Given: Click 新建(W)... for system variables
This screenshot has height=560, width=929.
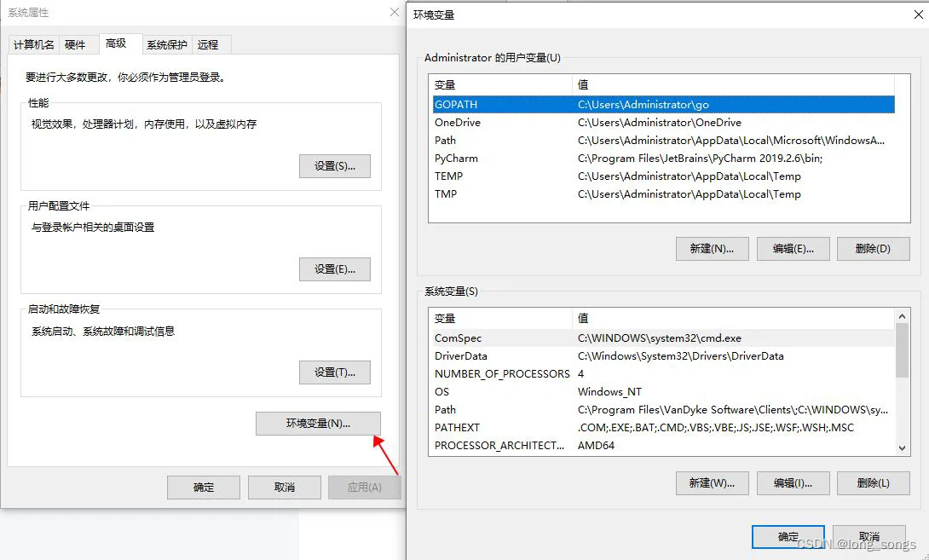Looking at the screenshot, I should point(713,483).
